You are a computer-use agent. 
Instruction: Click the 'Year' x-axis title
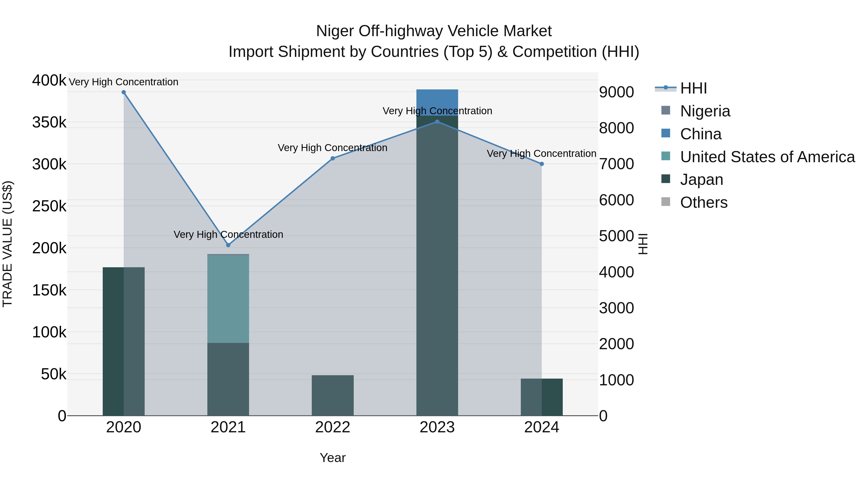(332, 458)
